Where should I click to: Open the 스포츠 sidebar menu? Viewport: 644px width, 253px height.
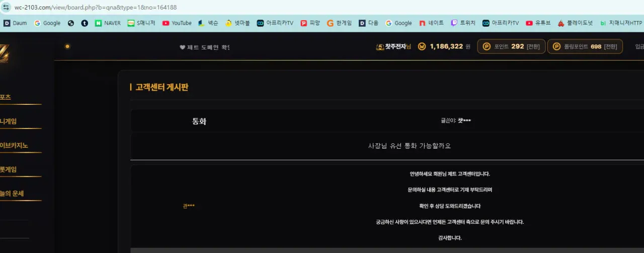[6, 97]
